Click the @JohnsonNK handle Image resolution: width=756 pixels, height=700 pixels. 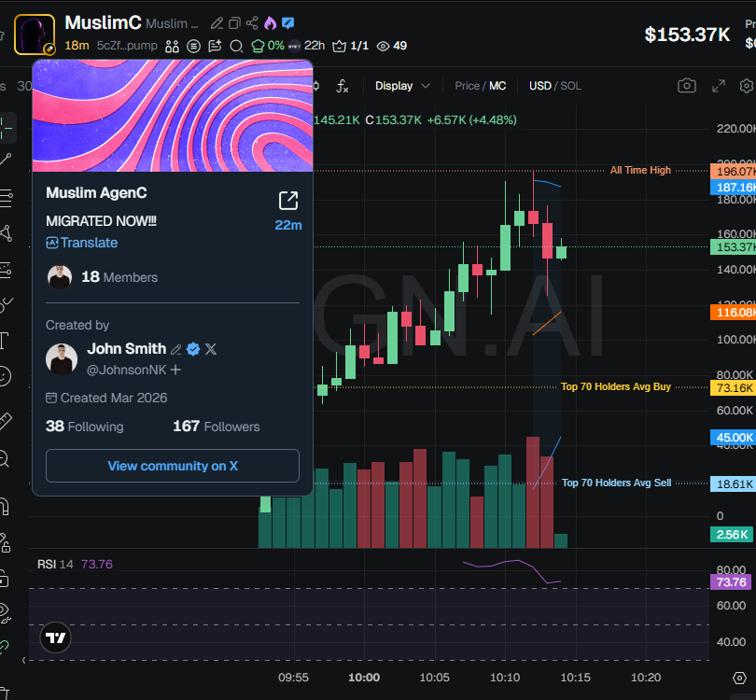click(x=126, y=370)
